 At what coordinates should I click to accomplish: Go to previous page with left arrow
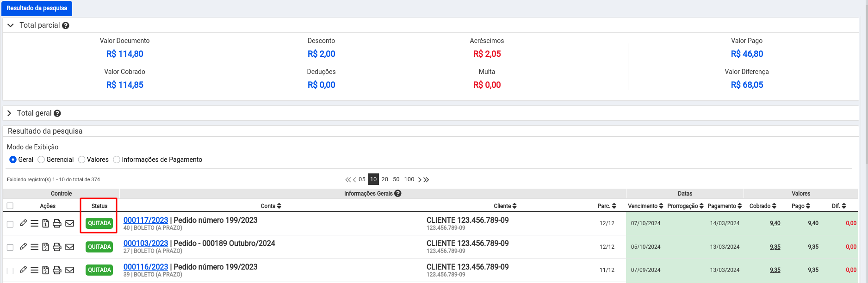[x=354, y=179]
